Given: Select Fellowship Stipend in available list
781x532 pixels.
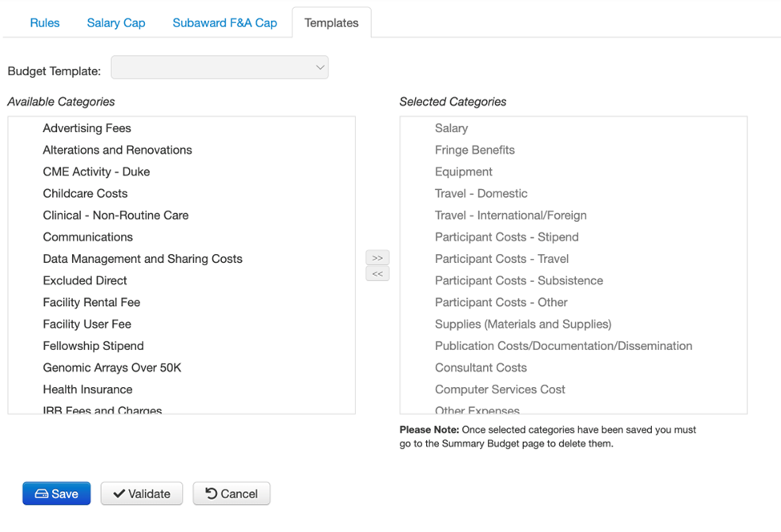Looking at the screenshot, I should [x=94, y=346].
